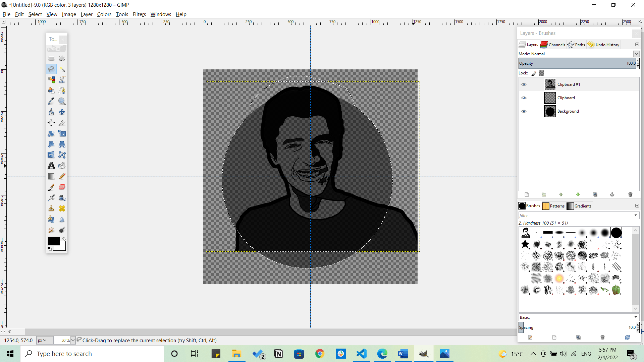Reset colors to default black and white
This screenshot has width=644, height=362.
click(x=50, y=248)
